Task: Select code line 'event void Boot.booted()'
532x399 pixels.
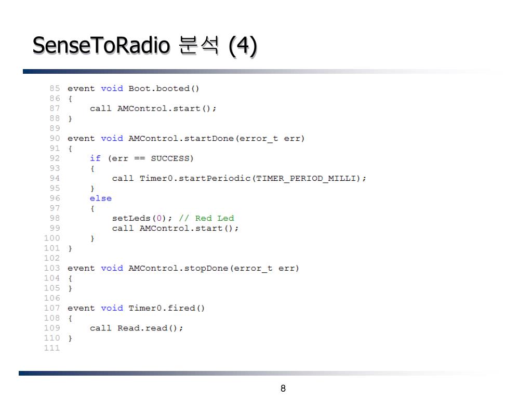Action: 134,88
